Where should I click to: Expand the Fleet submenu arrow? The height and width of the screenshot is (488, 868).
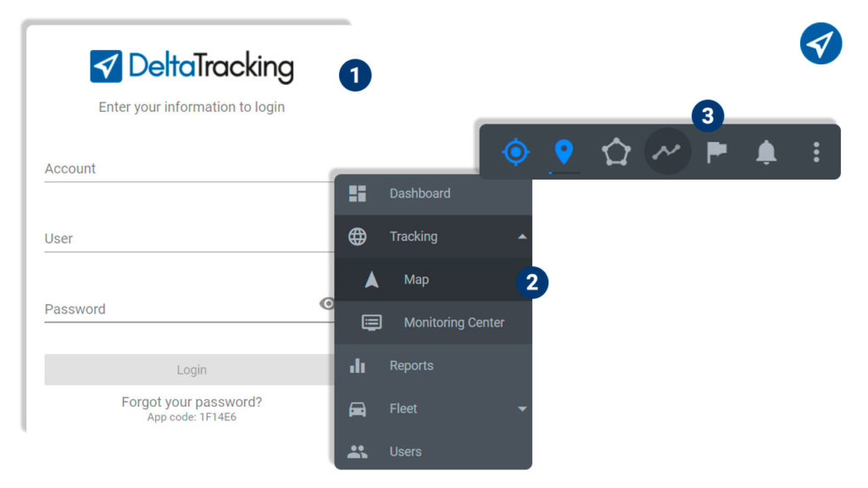(x=521, y=409)
